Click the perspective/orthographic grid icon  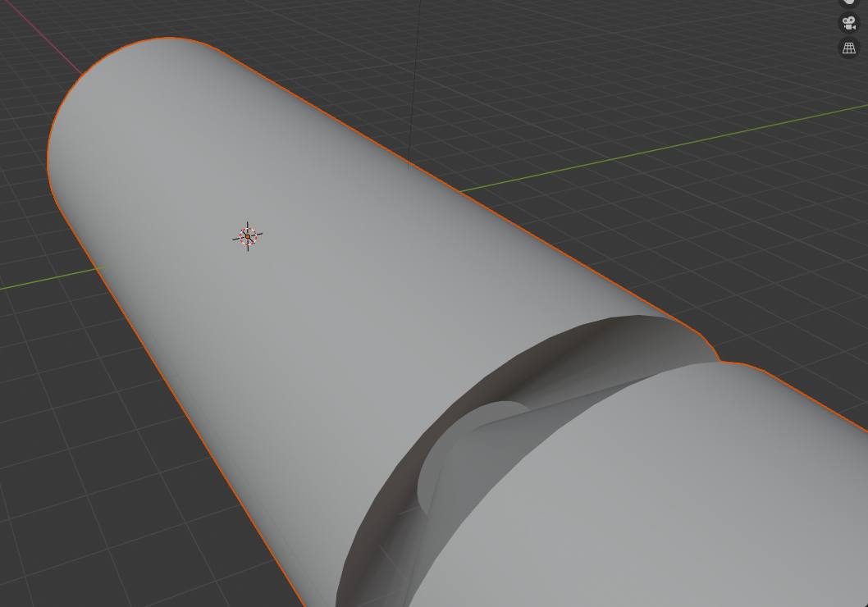pos(848,48)
